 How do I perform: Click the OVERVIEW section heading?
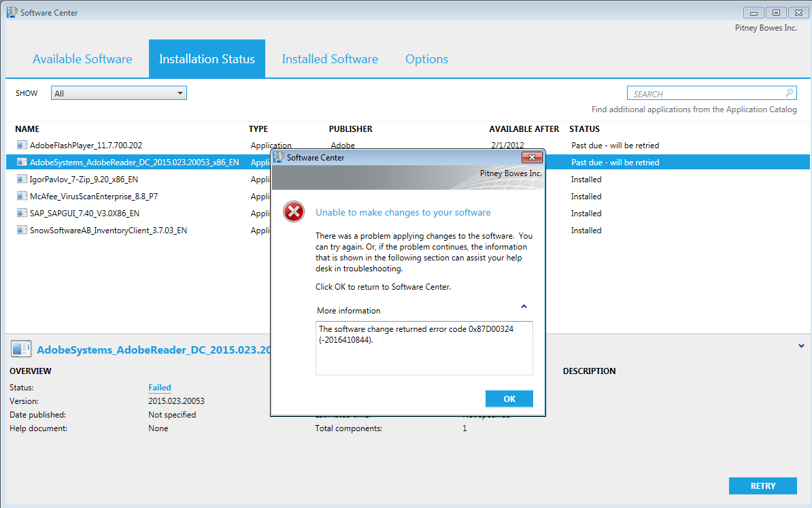coord(31,371)
